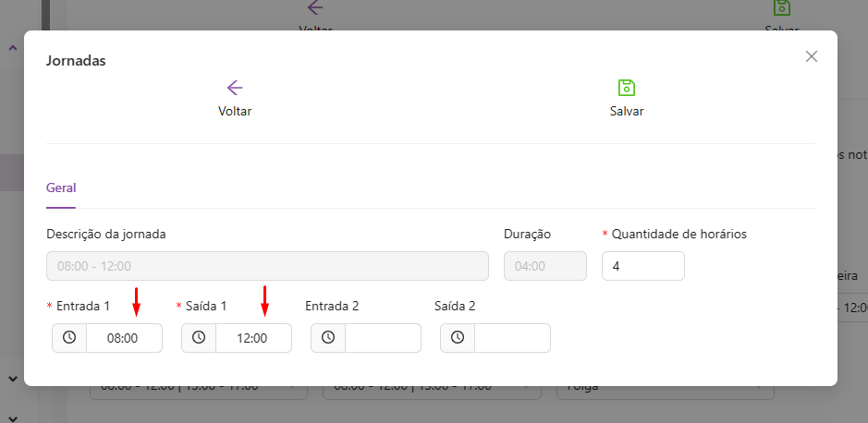This screenshot has width=868, height=423.
Task: Open the Saída 1 clock icon picker
Action: click(x=199, y=338)
